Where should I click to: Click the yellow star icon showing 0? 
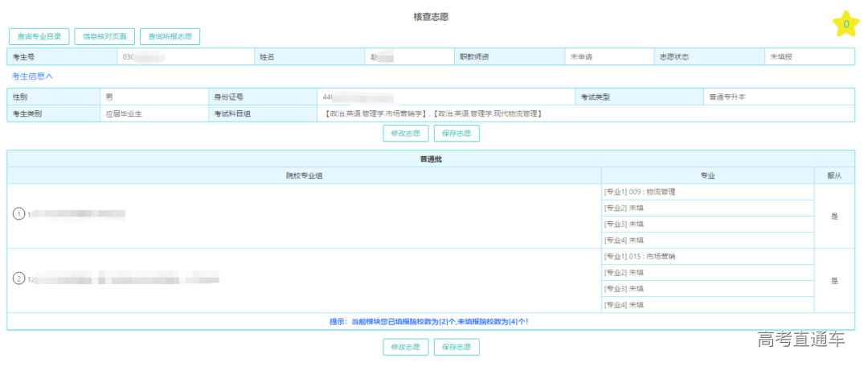845,24
